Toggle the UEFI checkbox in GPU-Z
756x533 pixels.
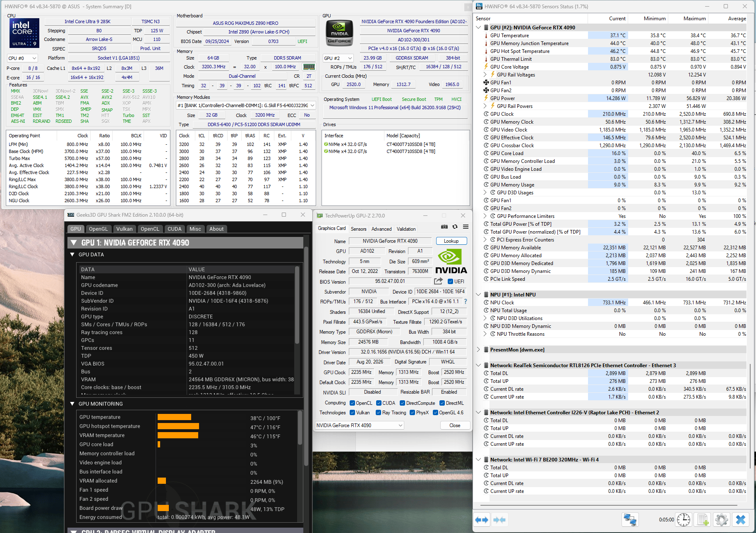(450, 282)
